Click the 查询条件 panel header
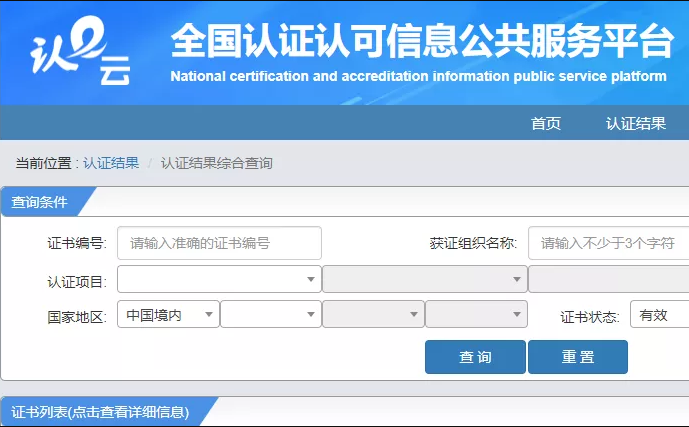The width and height of the screenshot is (689, 427). (40, 202)
